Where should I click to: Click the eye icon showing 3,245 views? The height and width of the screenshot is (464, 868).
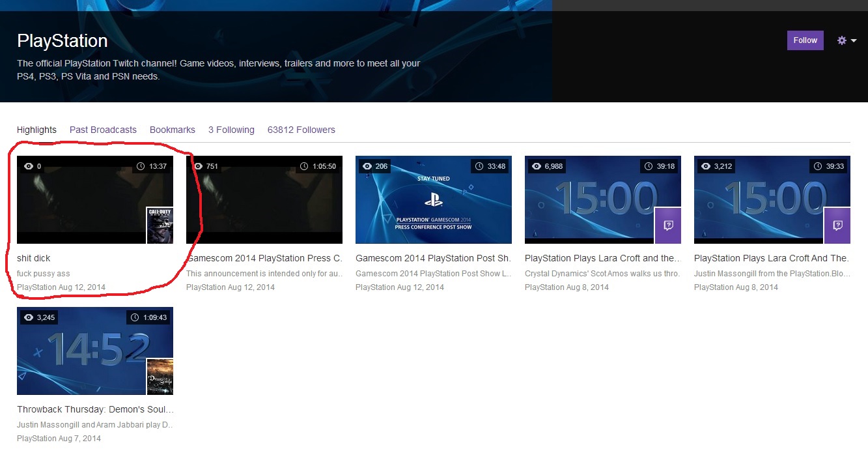28,317
